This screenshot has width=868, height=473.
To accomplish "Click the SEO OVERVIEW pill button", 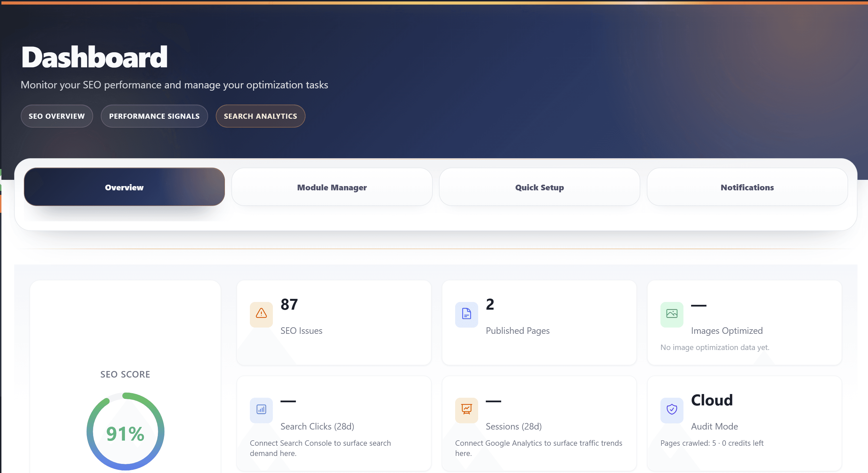I will (57, 116).
